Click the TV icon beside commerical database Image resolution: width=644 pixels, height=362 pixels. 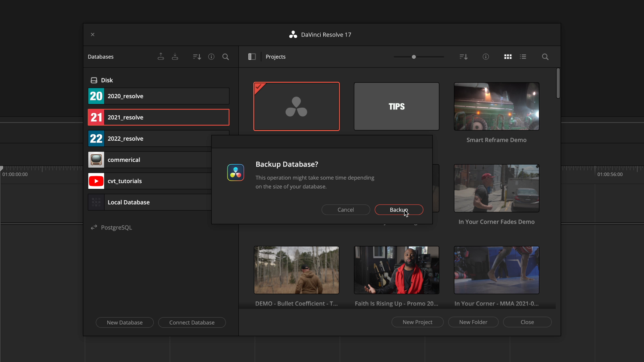(96, 159)
